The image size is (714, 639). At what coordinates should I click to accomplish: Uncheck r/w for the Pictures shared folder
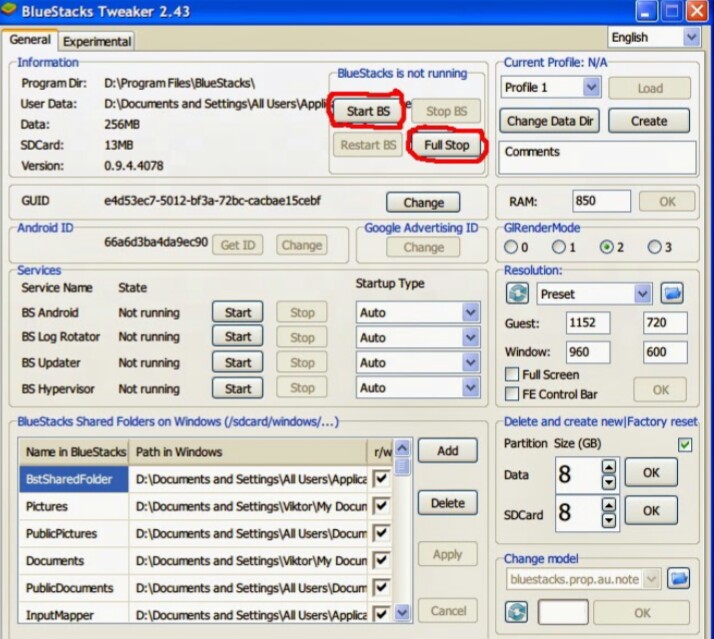380,507
